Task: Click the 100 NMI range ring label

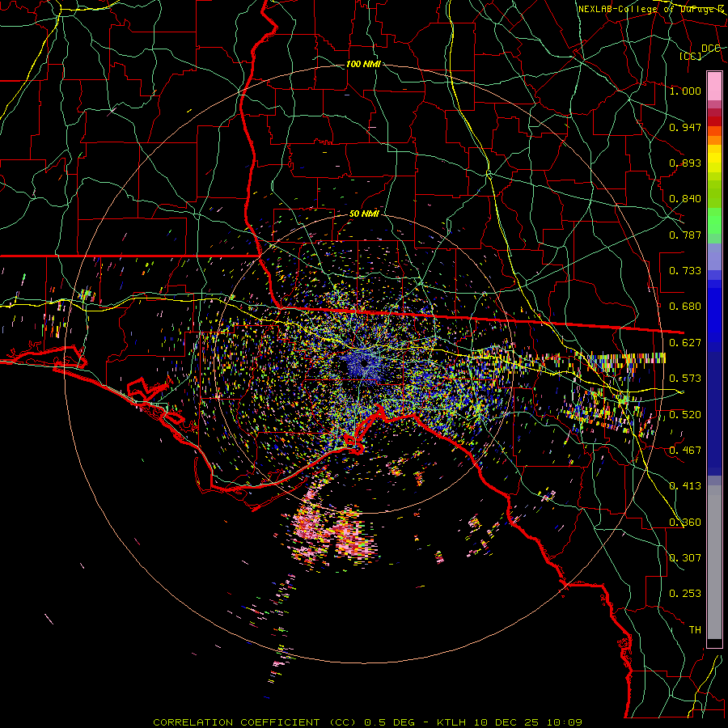Action: pyautogui.click(x=363, y=64)
